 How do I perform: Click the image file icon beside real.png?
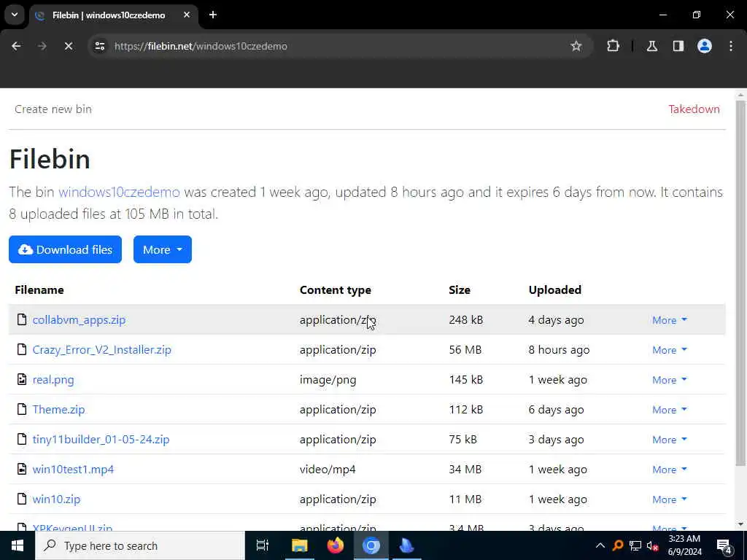click(x=21, y=379)
